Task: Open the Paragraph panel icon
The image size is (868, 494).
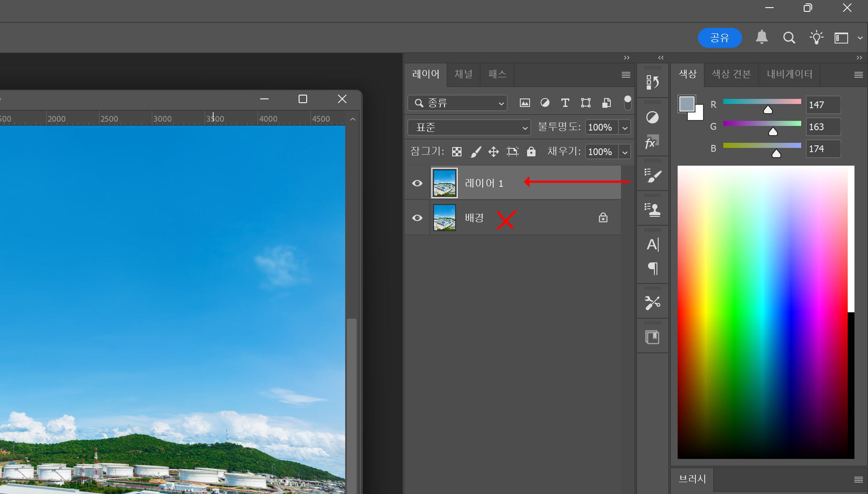Action: pos(652,268)
